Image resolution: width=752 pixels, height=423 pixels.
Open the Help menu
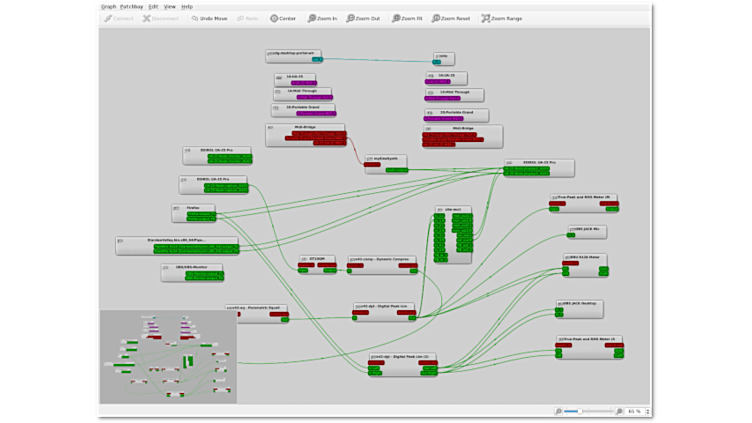coord(186,6)
